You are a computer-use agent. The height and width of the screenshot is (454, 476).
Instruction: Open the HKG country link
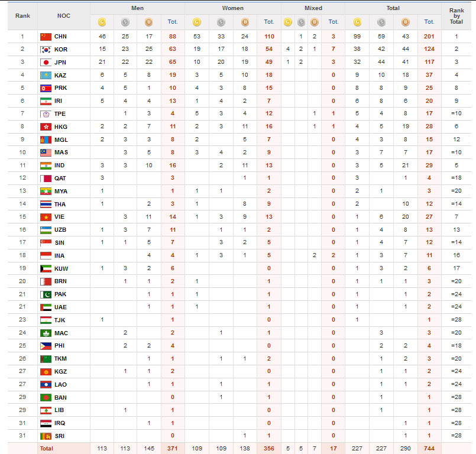click(60, 127)
